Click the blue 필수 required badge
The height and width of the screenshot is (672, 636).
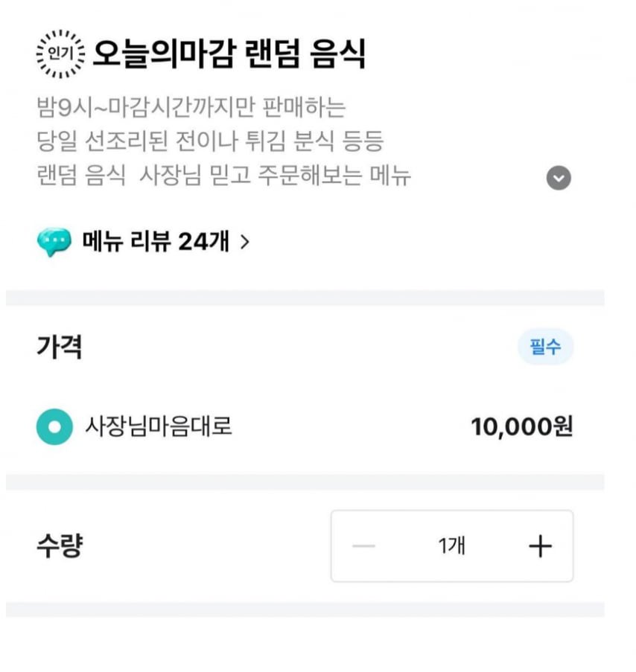click(x=545, y=347)
